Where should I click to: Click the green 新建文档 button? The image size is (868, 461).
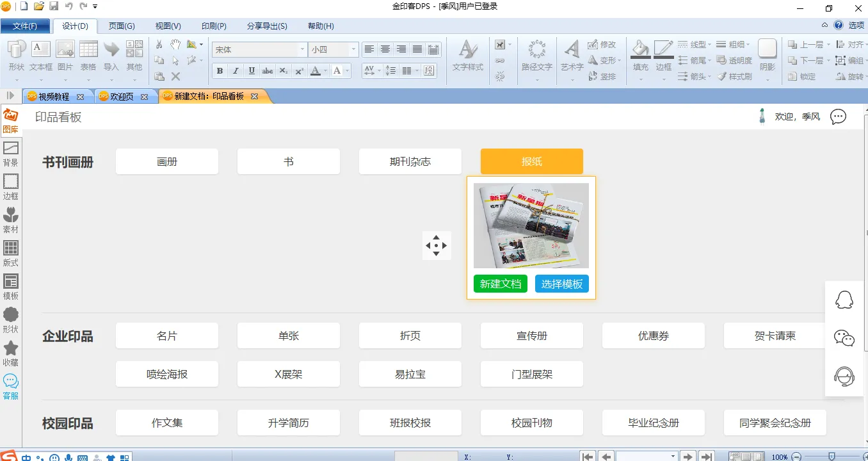500,284
